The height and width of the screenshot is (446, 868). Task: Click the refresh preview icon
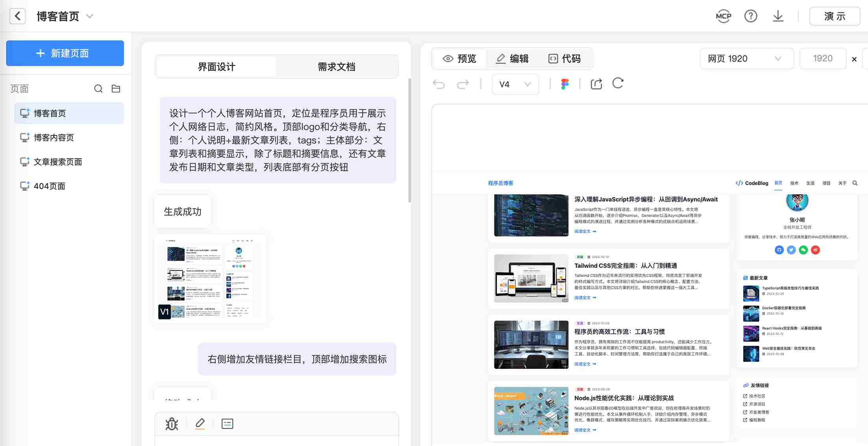(618, 83)
